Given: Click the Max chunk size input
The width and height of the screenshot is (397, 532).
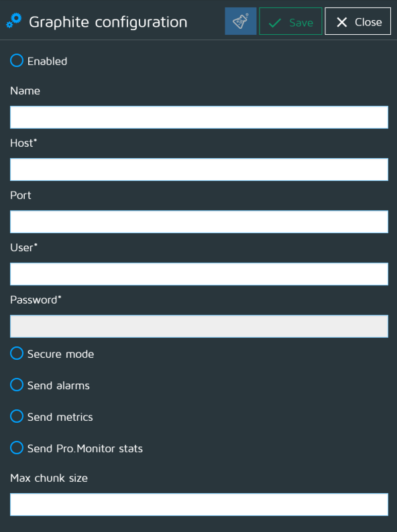Looking at the screenshot, I should pyautogui.click(x=199, y=505).
